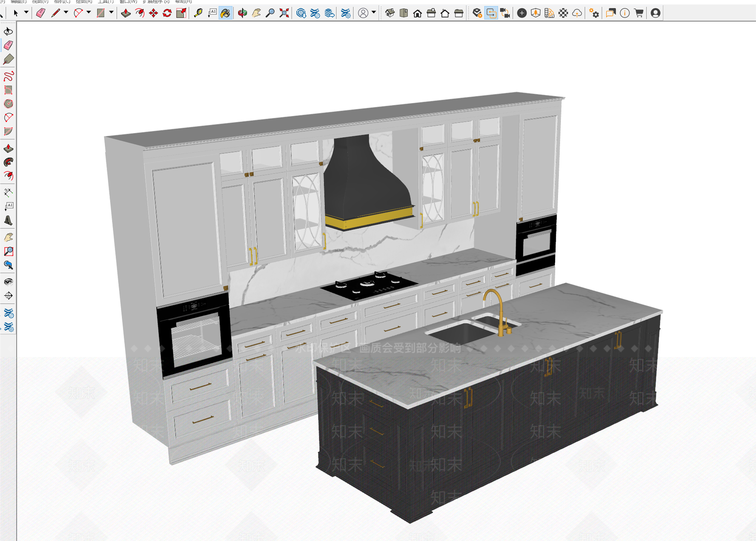The height and width of the screenshot is (541, 756).
Task: Pick the Tape Measure tool
Action: point(198,13)
